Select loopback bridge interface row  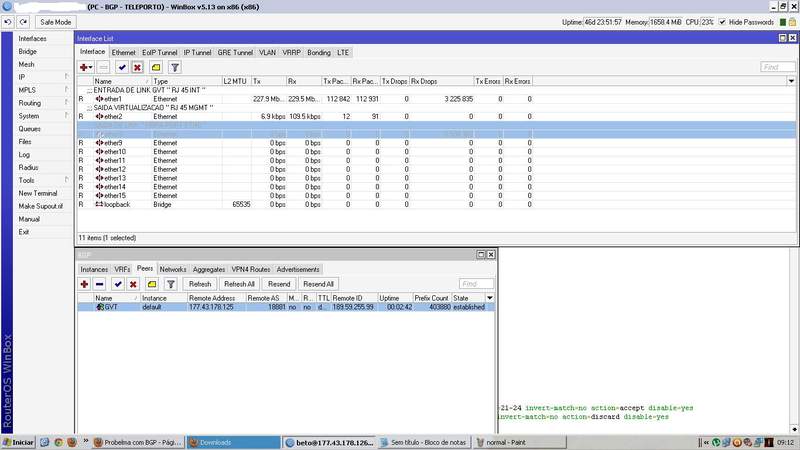436,204
